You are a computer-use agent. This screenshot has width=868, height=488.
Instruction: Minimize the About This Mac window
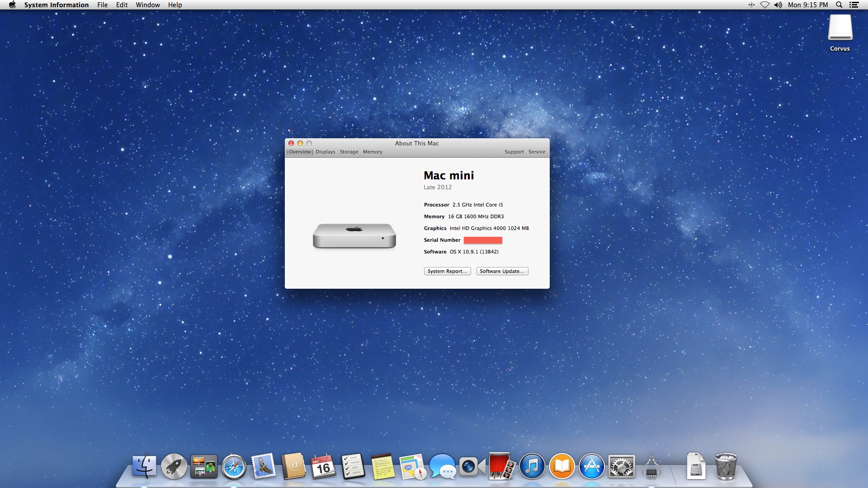[x=300, y=143]
